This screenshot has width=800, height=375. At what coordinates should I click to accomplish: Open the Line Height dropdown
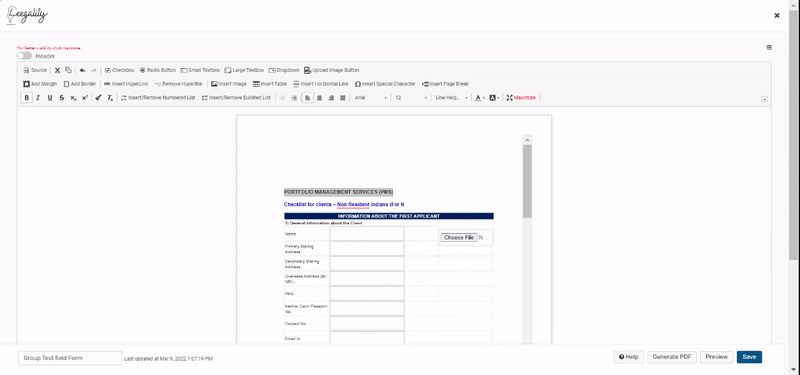(x=452, y=97)
